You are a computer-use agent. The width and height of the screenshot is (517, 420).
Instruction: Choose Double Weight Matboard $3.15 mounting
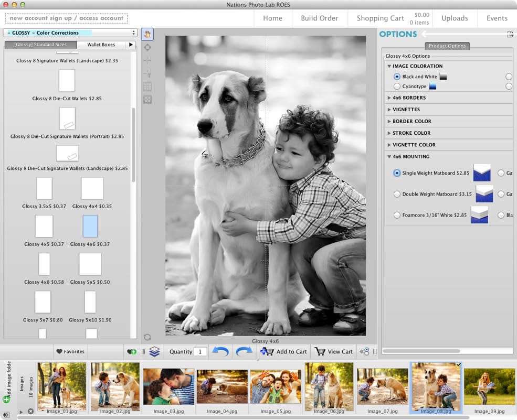pyautogui.click(x=397, y=194)
